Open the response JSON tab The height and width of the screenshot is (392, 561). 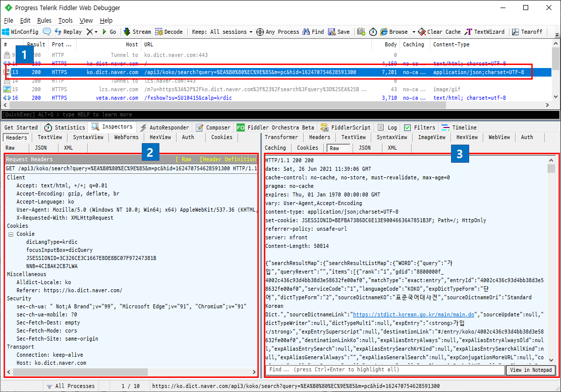(365, 148)
